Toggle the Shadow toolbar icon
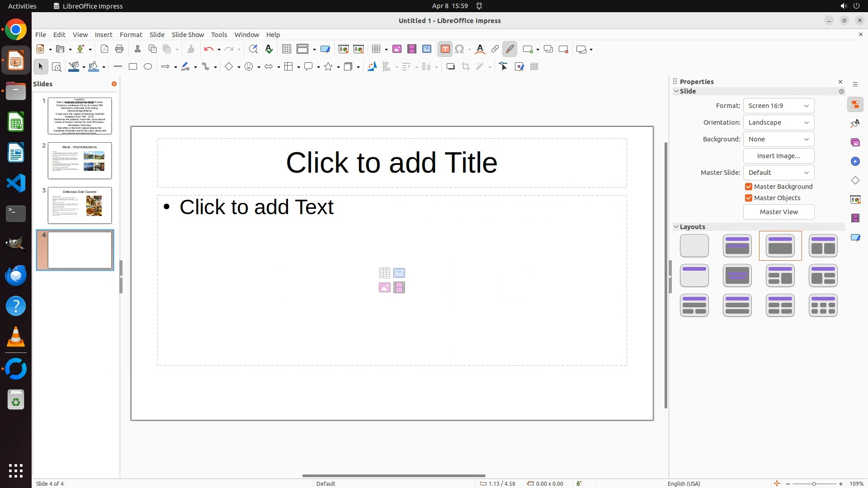Image resolution: width=868 pixels, height=488 pixels. (450, 67)
